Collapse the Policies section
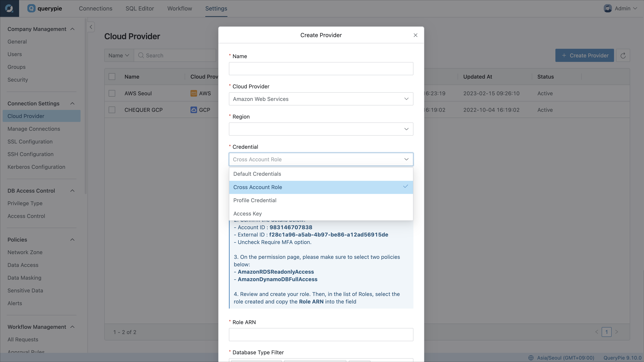This screenshot has width=644, height=362. click(72, 240)
